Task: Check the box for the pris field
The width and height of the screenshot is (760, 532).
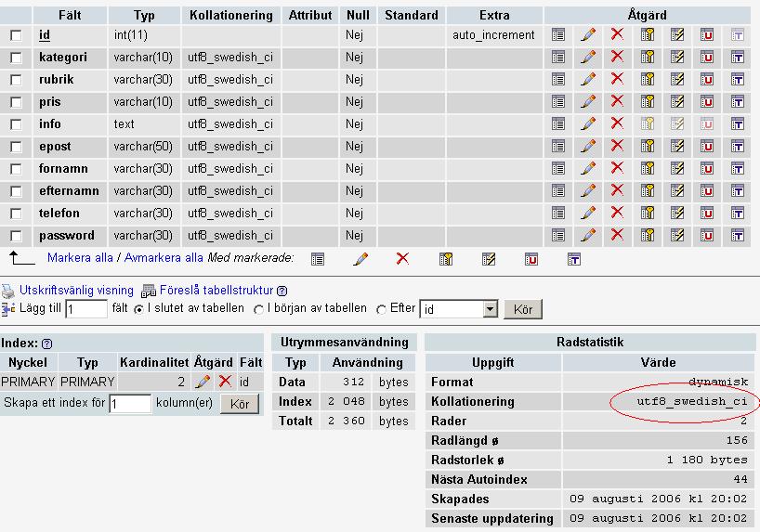Action: (16, 102)
